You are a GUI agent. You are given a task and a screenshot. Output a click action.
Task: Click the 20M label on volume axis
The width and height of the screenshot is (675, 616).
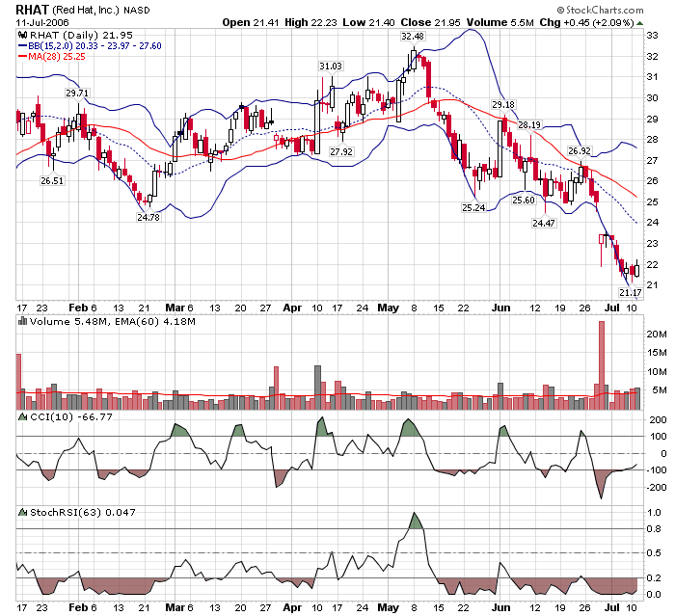click(x=657, y=335)
